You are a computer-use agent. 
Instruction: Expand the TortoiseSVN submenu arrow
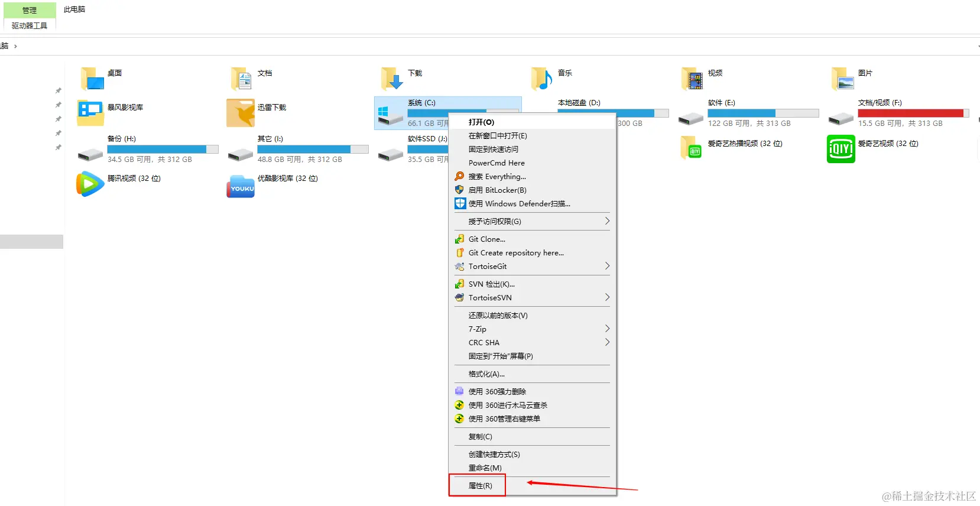point(607,297)
